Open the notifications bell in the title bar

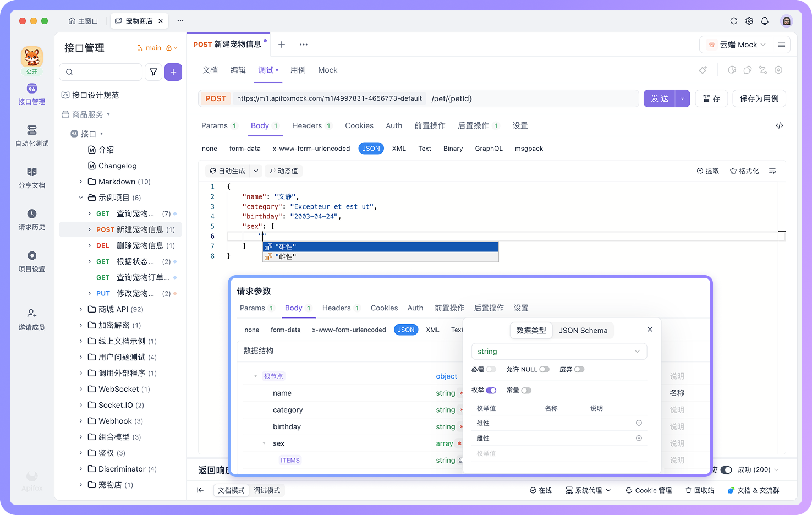[765, 21]
